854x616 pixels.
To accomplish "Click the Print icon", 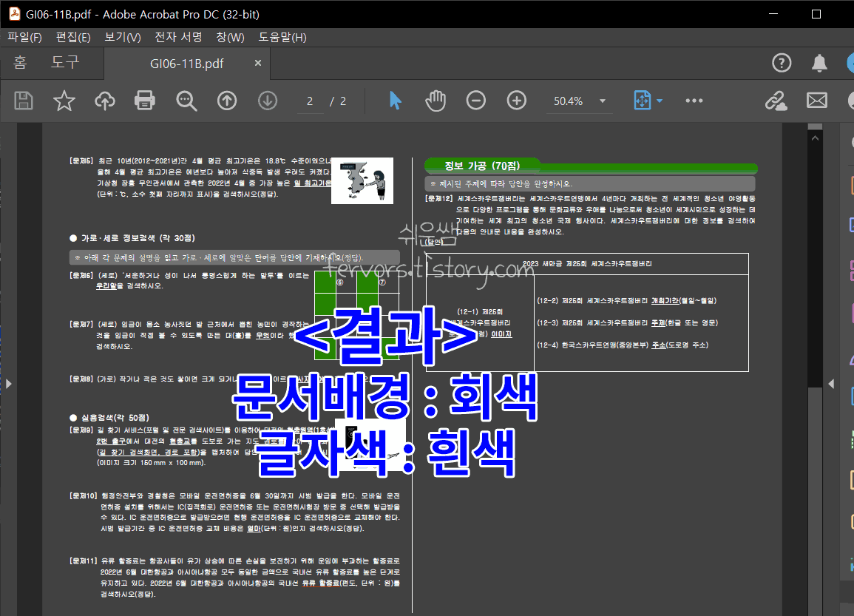I will [x=144, y=101].
